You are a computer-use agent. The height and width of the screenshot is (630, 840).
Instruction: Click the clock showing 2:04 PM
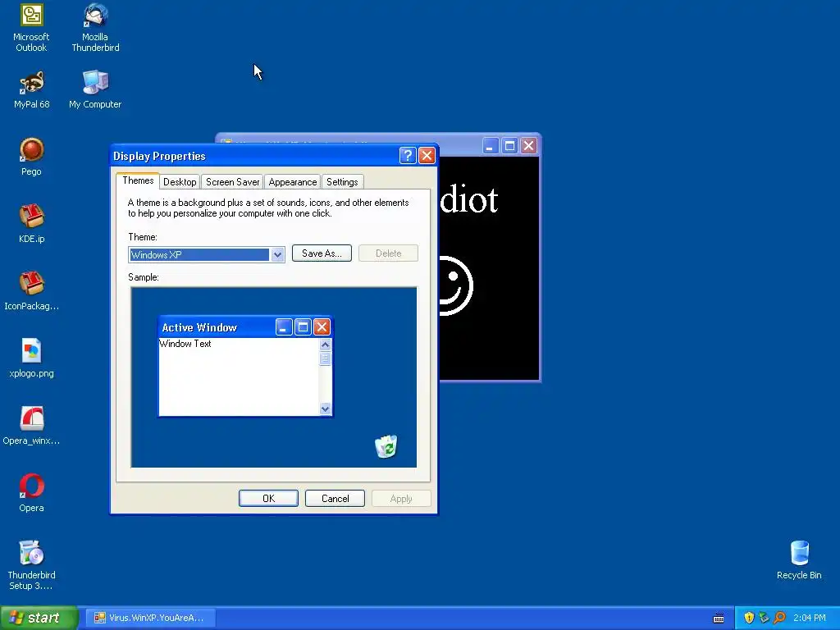coord(810,618)
